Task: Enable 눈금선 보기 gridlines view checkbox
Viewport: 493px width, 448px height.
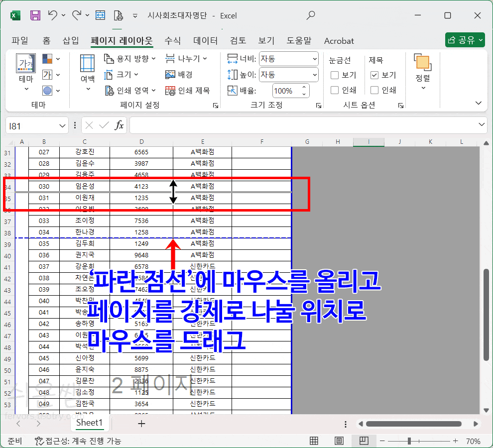Action: (335, 75)
